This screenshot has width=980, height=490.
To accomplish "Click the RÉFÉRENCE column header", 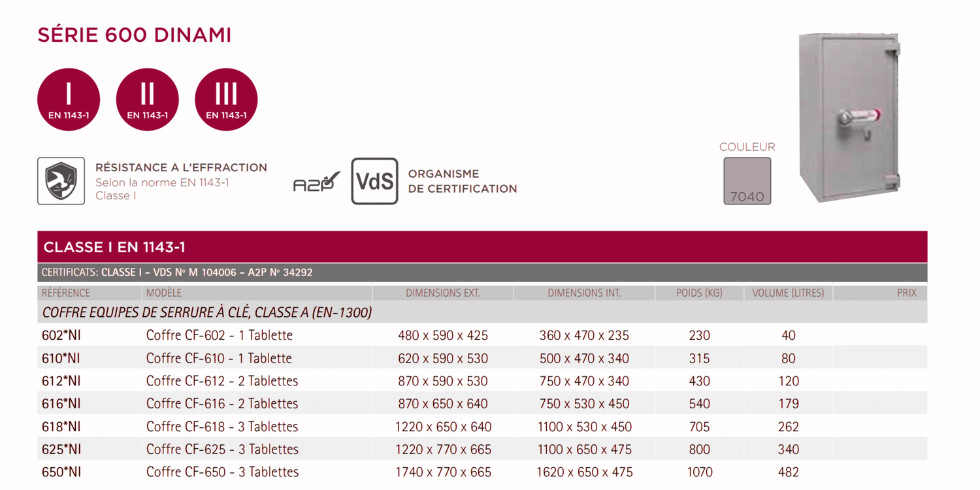I will coord(66,293).
